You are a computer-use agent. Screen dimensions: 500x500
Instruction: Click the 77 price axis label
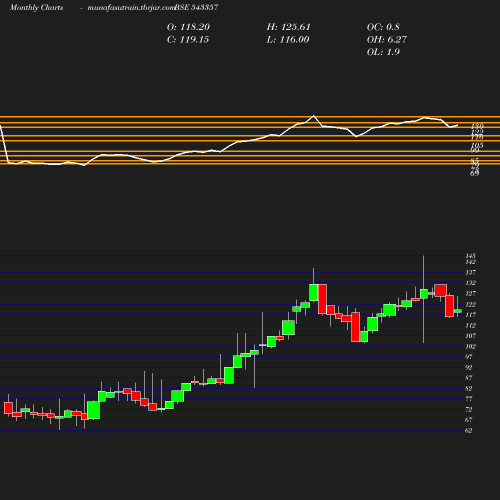coord(469,399)
